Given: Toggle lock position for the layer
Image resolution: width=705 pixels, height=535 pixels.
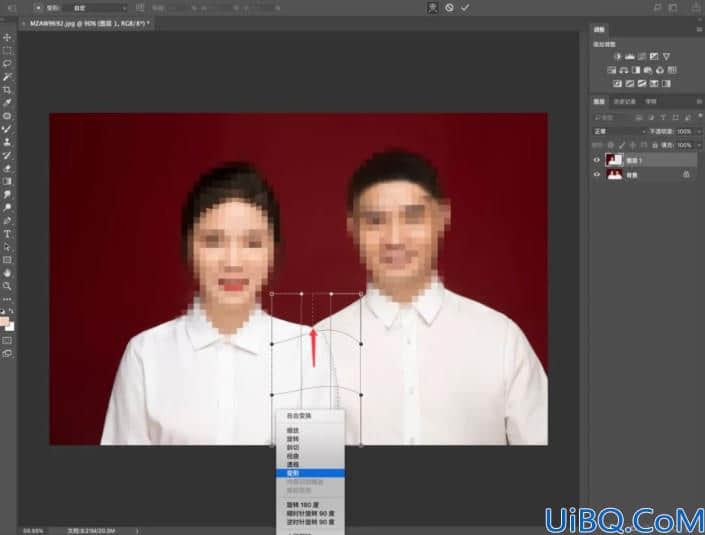Looking at the screenshot, I should 633,145.
